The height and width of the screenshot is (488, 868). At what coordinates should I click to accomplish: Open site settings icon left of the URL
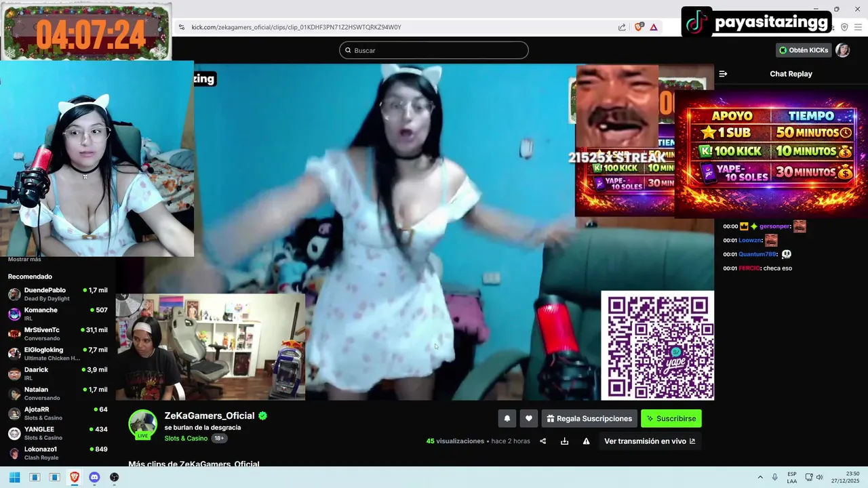(x=181, y=27)
